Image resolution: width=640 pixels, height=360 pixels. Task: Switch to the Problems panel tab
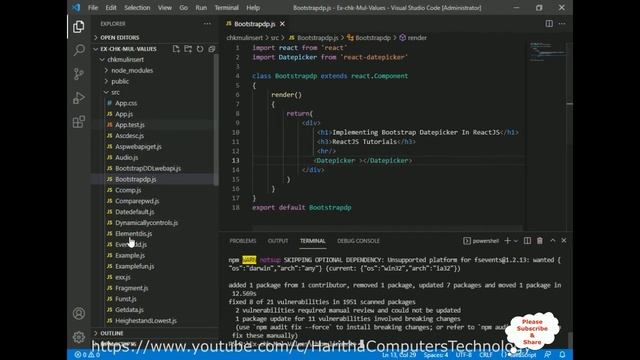242,241
